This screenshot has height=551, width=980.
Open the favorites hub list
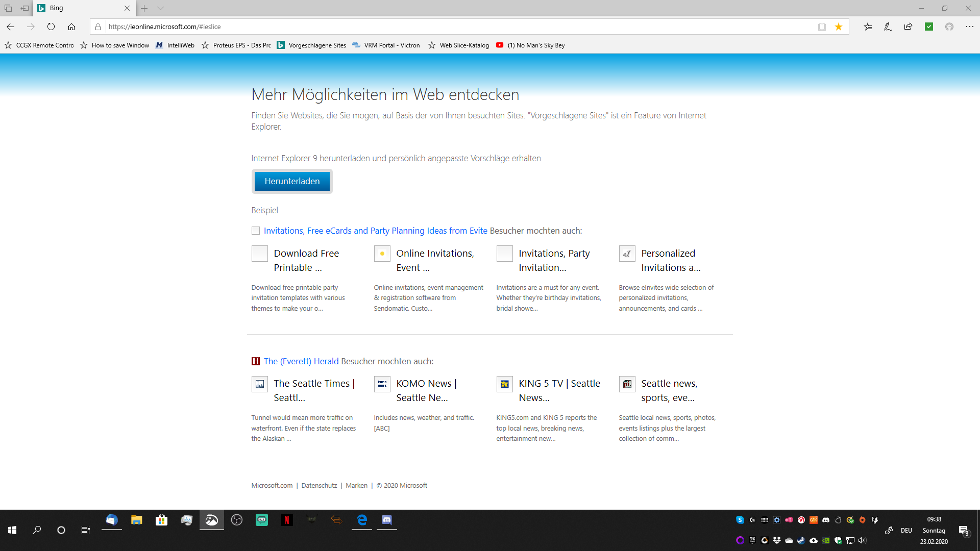click(x=868, y=27)
